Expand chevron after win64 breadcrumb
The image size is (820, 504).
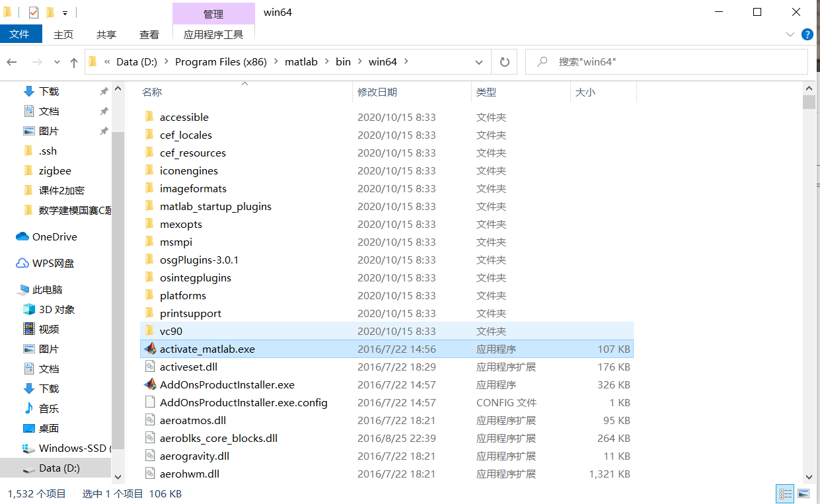click(x=406, y=61)
